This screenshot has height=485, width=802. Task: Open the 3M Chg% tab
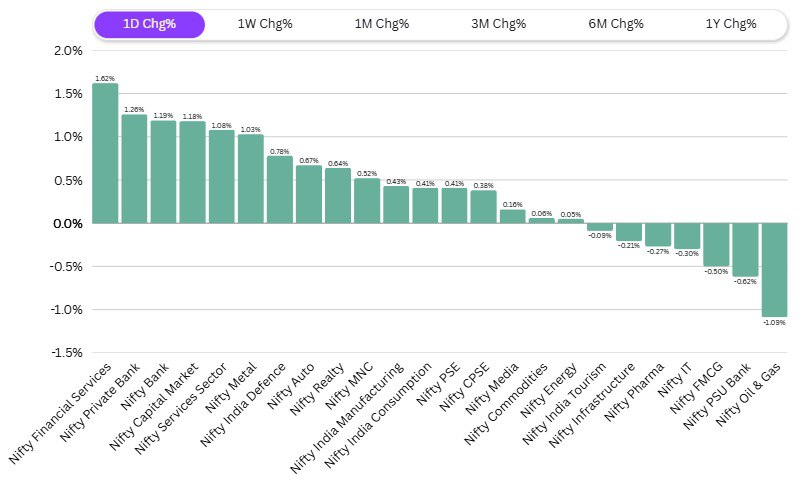[x=498, y=24]
